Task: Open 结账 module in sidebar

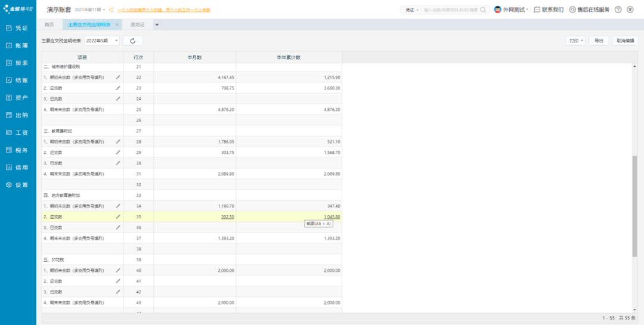Action: [18, 80]
